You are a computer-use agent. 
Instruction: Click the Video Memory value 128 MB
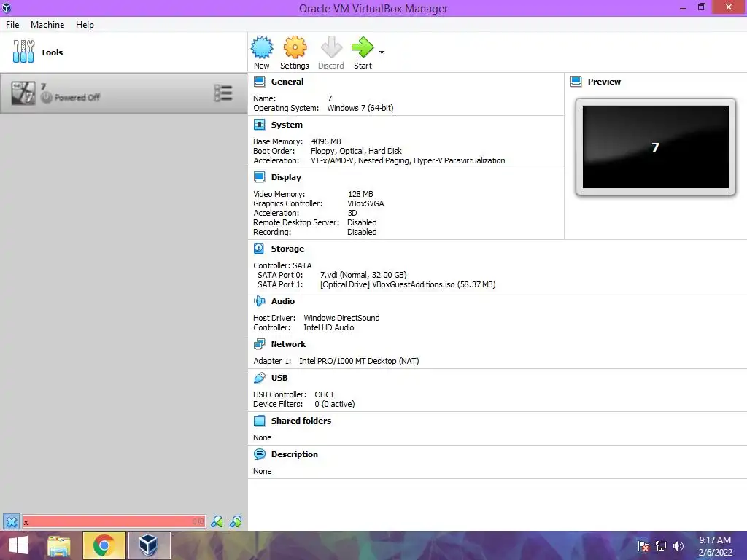click(x=360, y=194)
